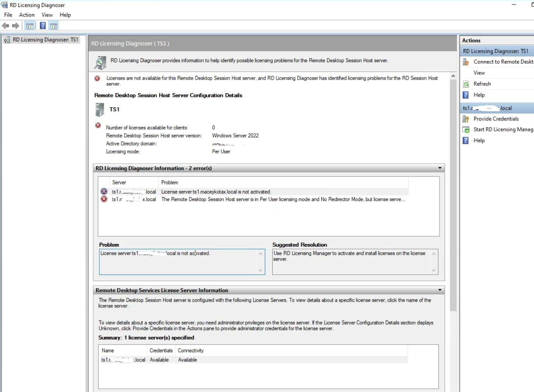Viewport: 534px width, 392px height.
Task: Click the Server column header
Action: point(134,182)
